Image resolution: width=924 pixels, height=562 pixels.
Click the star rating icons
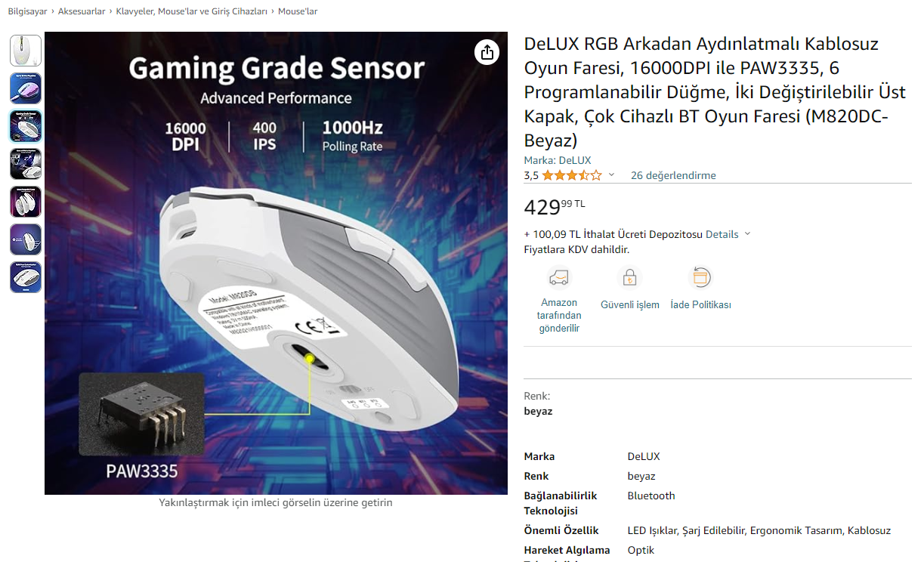[x=571, y=175]
